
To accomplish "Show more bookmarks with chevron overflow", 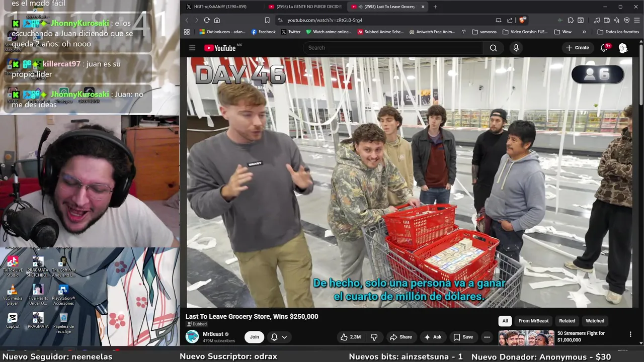I will click(x=584, y=32).
